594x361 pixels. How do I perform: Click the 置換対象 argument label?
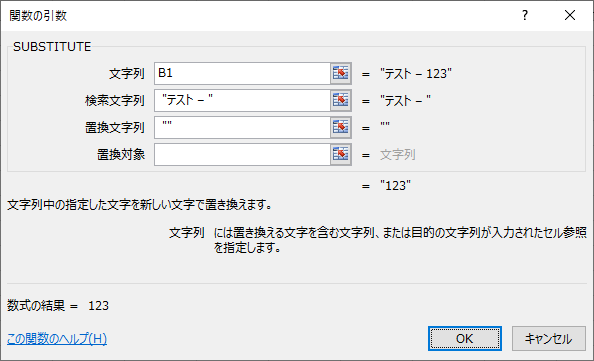(121, 155)
